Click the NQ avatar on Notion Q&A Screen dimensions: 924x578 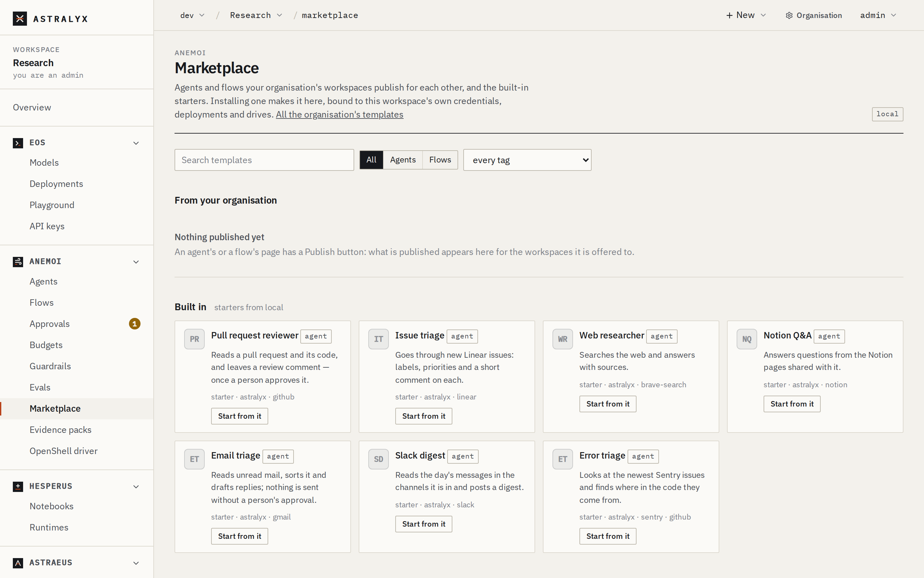coord(747,339)
